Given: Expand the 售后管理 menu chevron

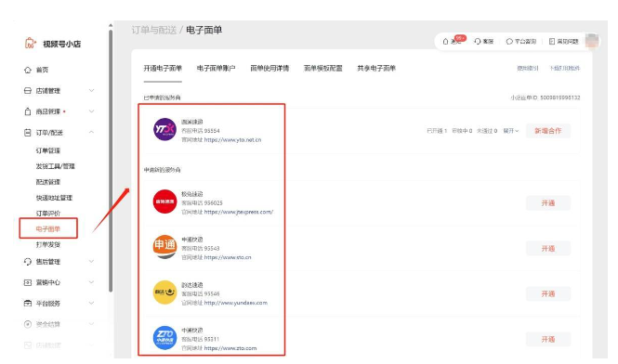Looking at the screenshot, I should click(x=91, y=262).
